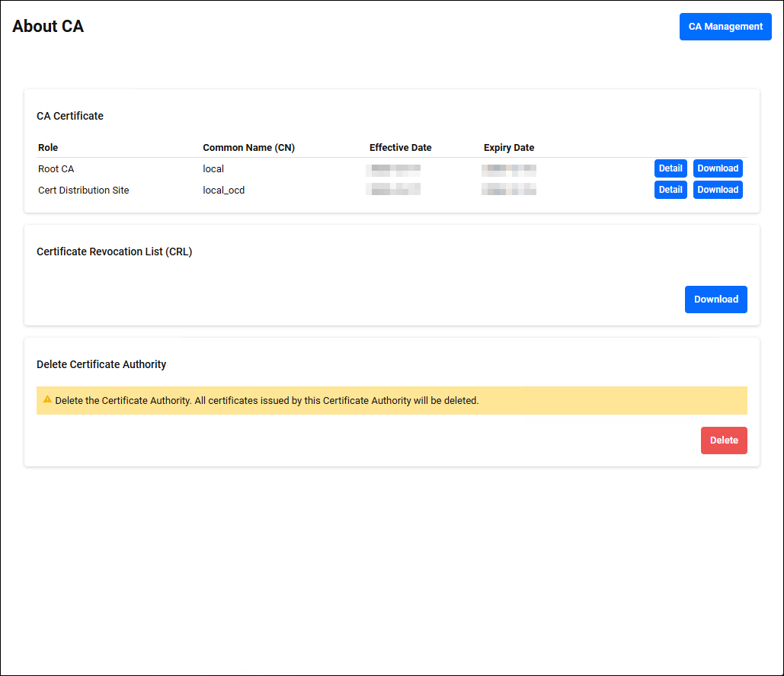The height and width of the screenshot is (676, 784).
Task: View Detail of Cert Distribution Site certificate
Action: [x=670, y=190]
